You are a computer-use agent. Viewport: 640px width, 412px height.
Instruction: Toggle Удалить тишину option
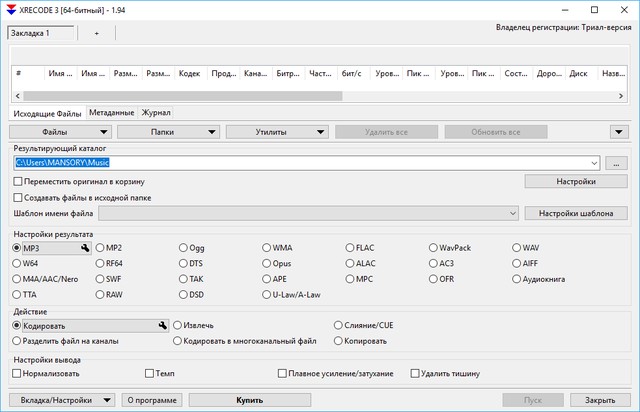point(415,373)
